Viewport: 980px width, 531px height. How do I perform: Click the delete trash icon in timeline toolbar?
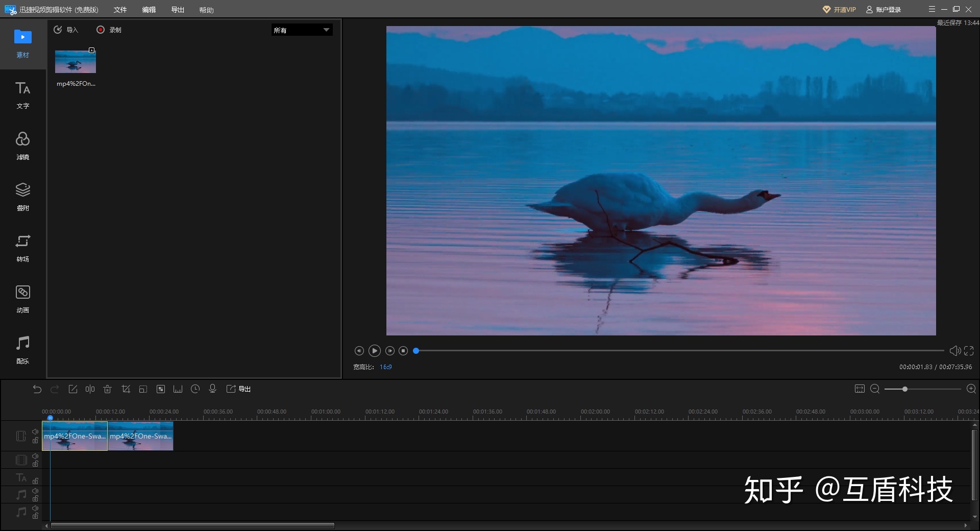[107, 389]
